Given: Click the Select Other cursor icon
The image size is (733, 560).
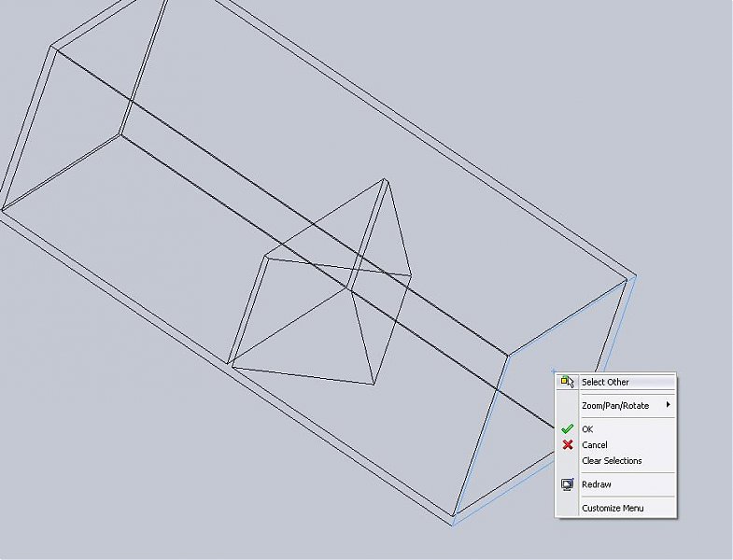Looking at the screenshot, I should [x=567, y=382].
